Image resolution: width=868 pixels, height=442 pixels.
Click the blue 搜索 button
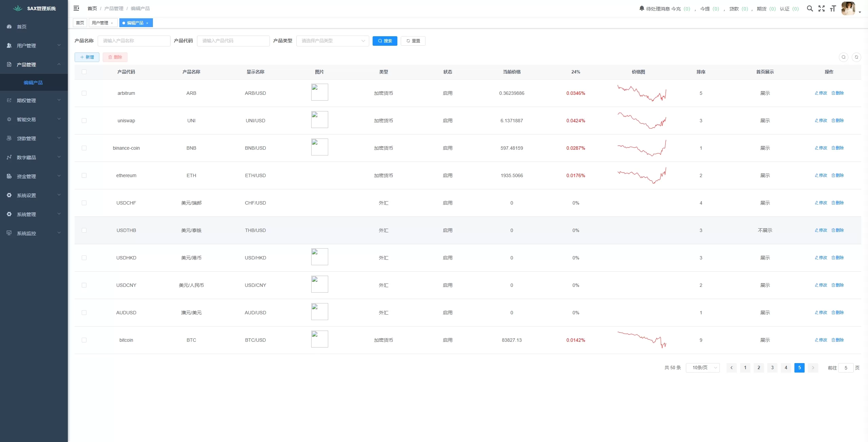pyautogui.click(x=384, y=41)
